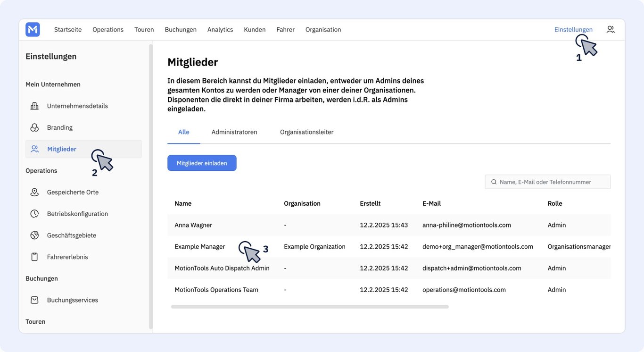Viewport: 644px width, 352px height.
Task: Click the 12.2.2025 15:43 date cell
Action: tap(384, 225)
